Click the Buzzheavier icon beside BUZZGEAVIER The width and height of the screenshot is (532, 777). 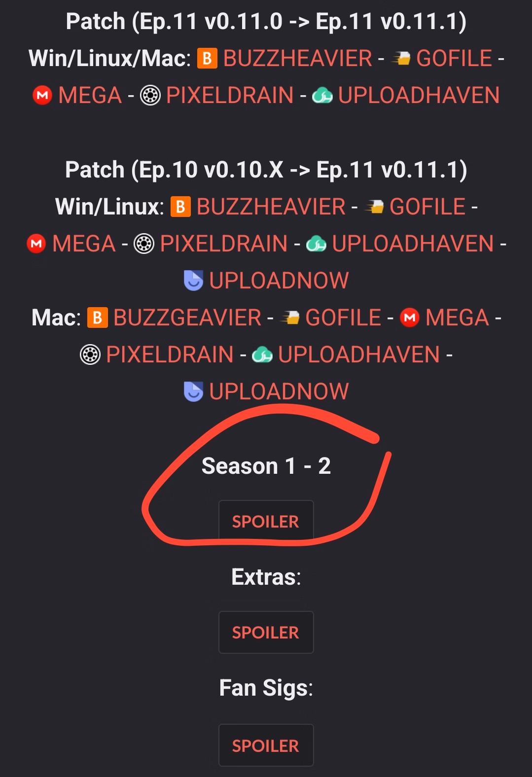tap(97, 318)
